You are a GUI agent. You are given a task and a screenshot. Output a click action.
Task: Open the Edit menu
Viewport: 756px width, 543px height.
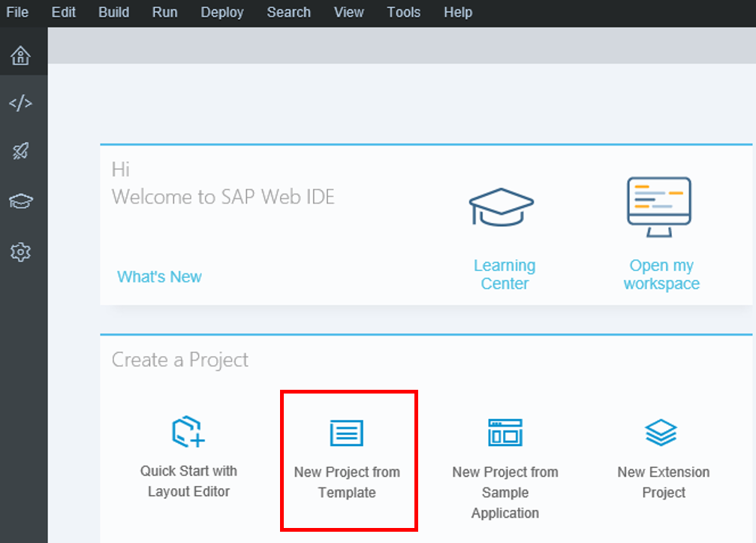[x=64, y=12]
